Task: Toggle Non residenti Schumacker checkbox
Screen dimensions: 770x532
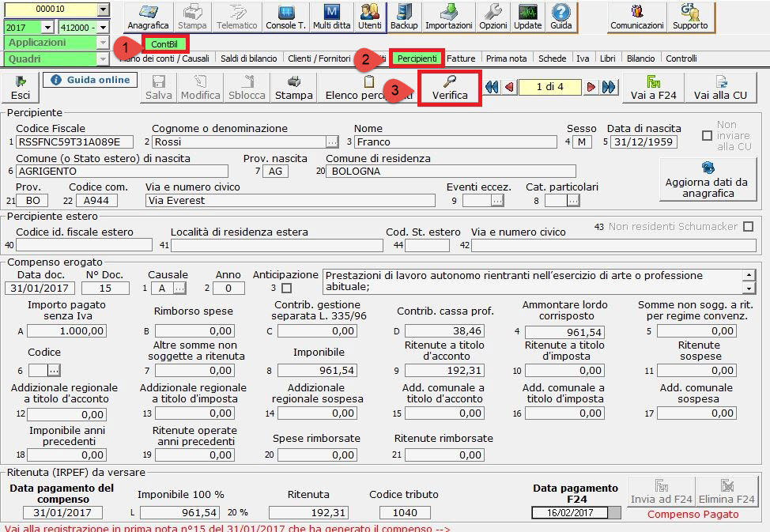Action: coord(748,227)
